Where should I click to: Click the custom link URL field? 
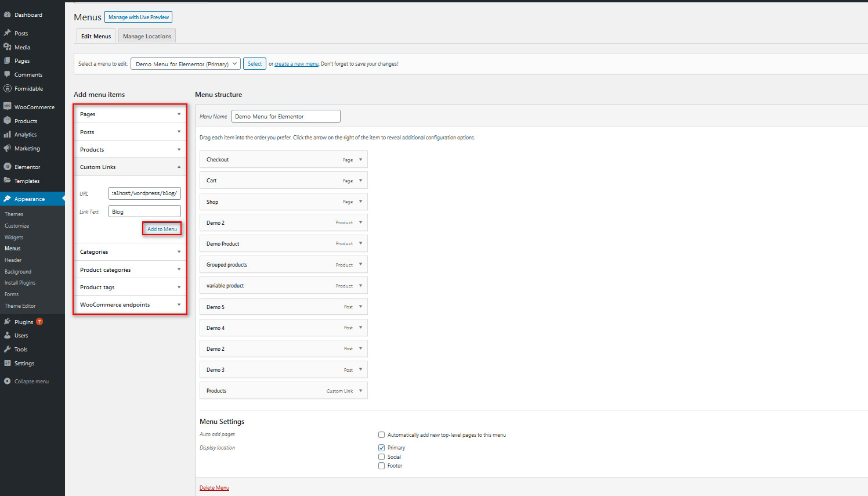144,193
